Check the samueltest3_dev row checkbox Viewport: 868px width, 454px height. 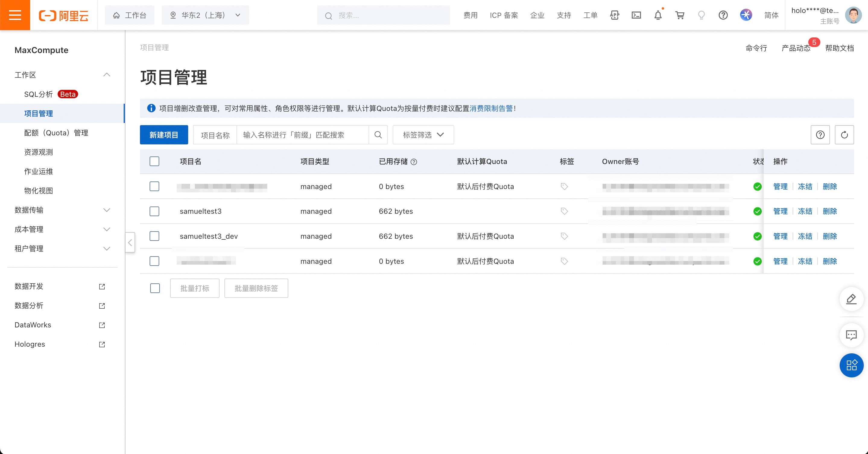pyautogui.click(x=154, y=236)
